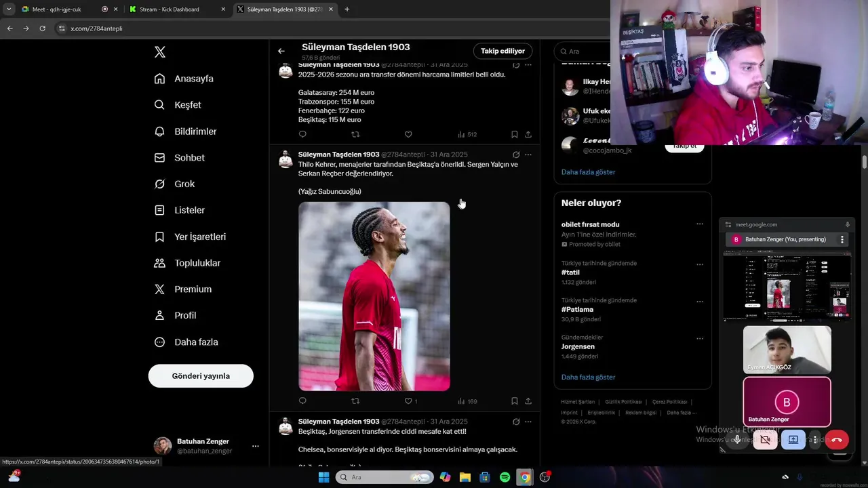Open more options on Thilo Kehrer tweet
The width and height of the screenshot is (868, 488).
tap(528, 155)
